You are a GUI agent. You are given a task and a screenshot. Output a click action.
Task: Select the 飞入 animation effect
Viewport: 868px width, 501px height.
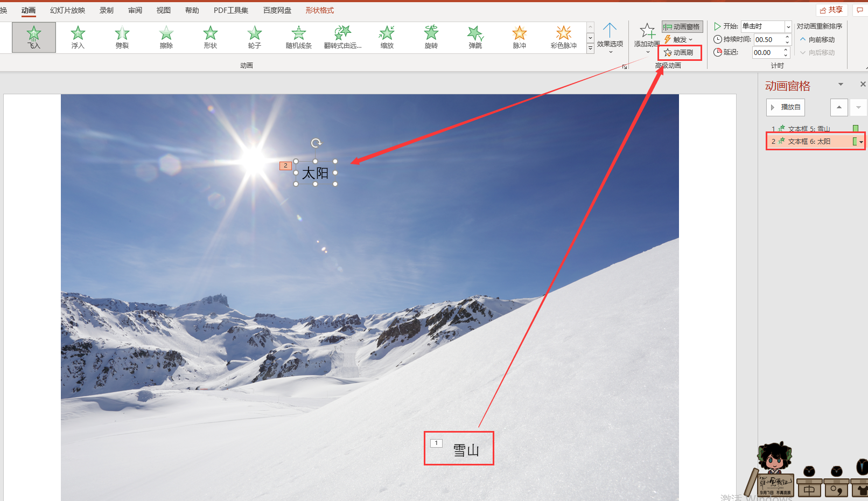(x=34, y=37)
